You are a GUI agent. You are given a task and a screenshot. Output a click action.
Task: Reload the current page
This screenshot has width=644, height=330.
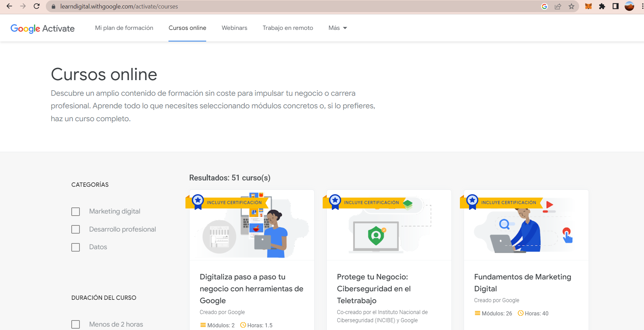pos(37,6)
